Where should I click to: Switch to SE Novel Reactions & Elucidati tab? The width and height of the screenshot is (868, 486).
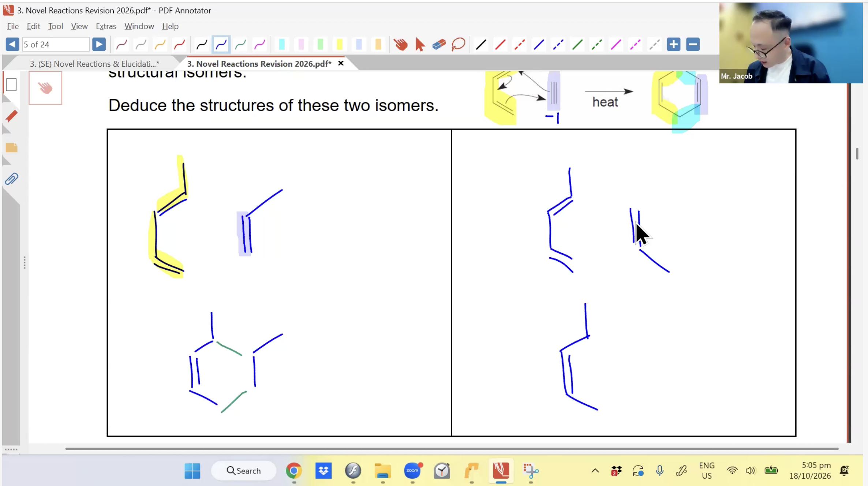click(x=94, y=64)
